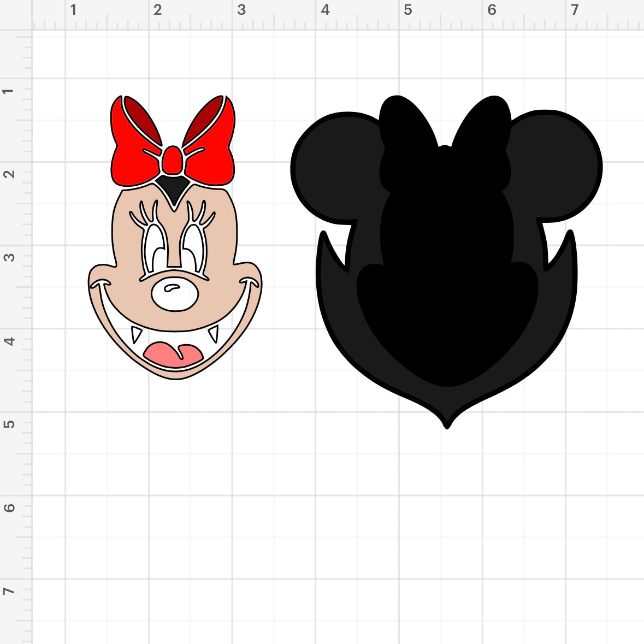Click the left vampire fang
The height and width of the screenshot is (644, 644).
[136, 334]
